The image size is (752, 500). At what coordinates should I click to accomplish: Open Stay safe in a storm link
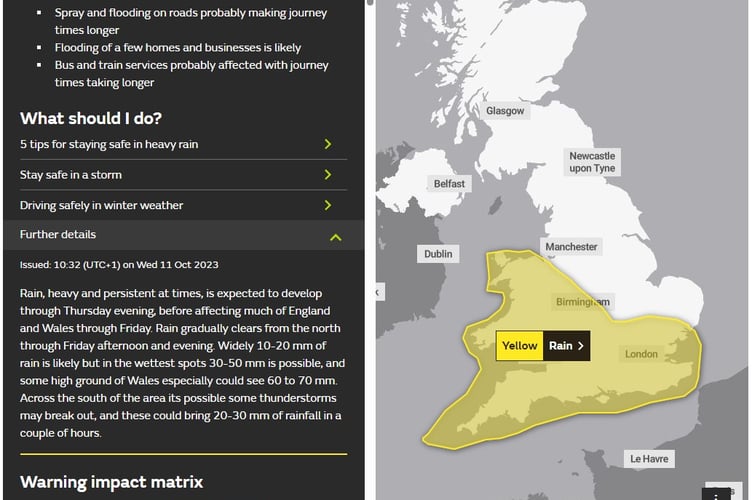click(71, 175)
